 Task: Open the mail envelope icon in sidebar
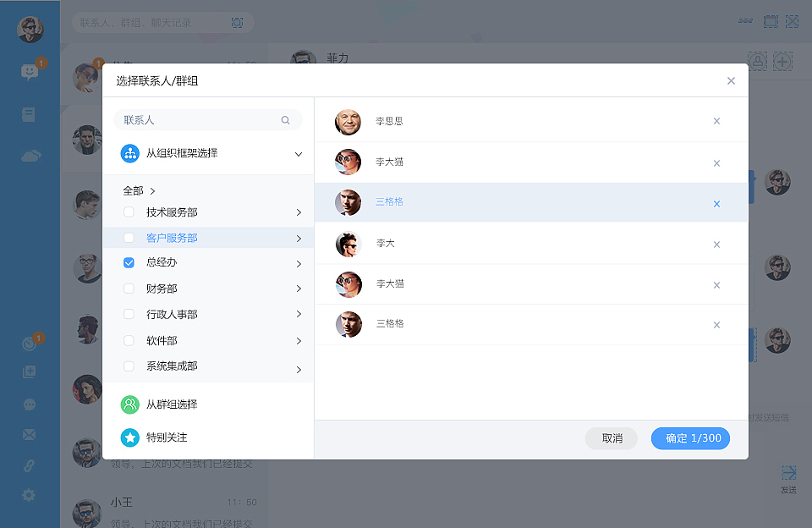pos(30,434)
